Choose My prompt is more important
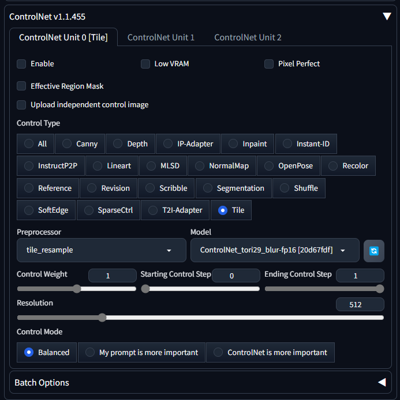The width and height of the screenshot is (400, 400). [x=142, y=352]
